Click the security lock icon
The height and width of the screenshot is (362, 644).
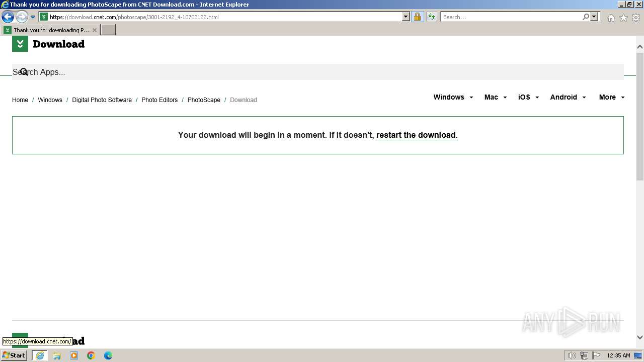pyautogui.click(x=417, y=17)
